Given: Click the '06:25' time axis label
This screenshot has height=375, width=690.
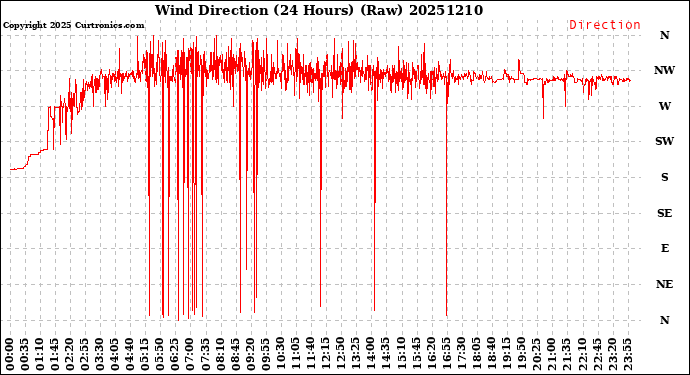Looking at the screenshot, I should tap(176, 354).
